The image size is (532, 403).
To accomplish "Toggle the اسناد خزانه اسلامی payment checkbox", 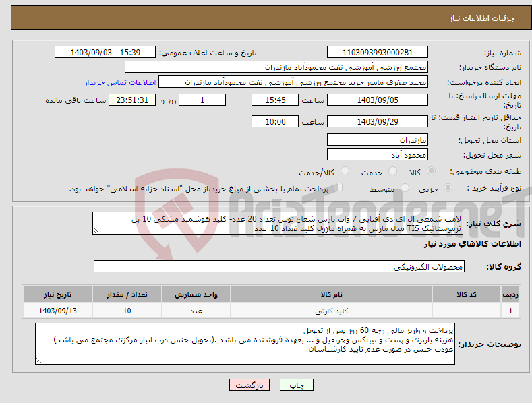I will pos(338,187).
